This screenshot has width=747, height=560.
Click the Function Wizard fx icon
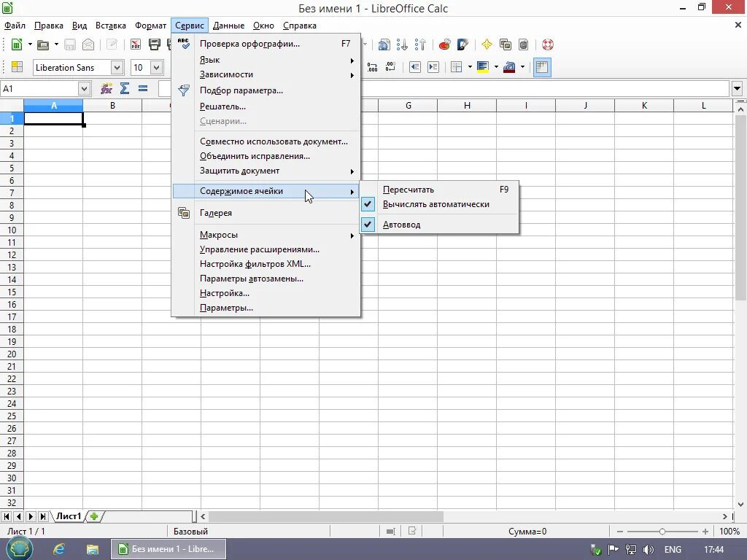107,88
